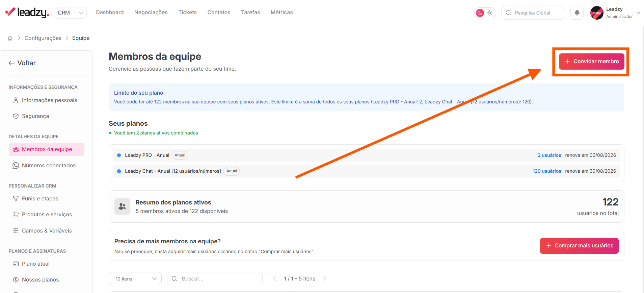Image resolution: width=644 pixels, height=293 pixels.
Task: Click the users icon in Resumo dos planos
Action: 122,206
